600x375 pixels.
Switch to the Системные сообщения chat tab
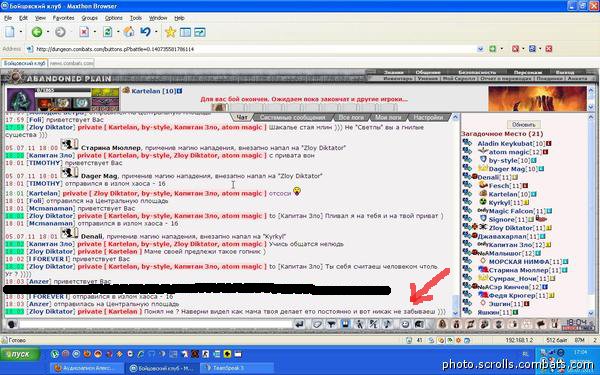(293, 117)
